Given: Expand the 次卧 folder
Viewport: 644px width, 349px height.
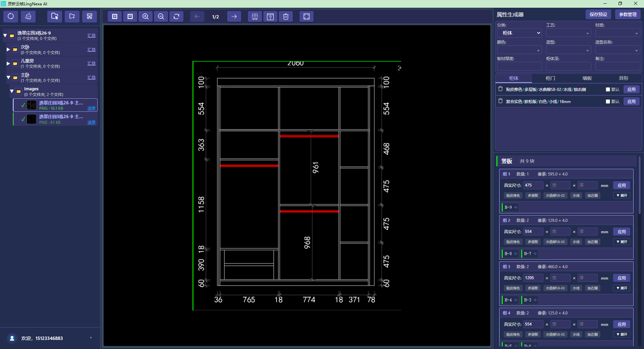Looking at the screenshot, I should pyautogui.click(x=8, y=49).
